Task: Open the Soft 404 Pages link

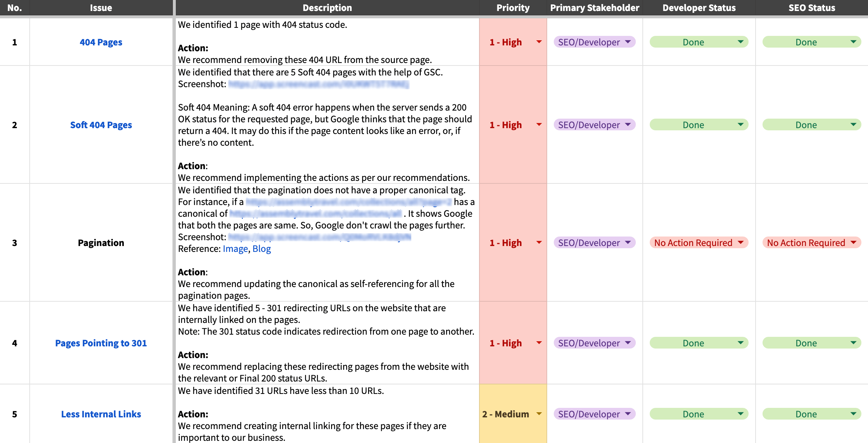Action: [101, 125]
